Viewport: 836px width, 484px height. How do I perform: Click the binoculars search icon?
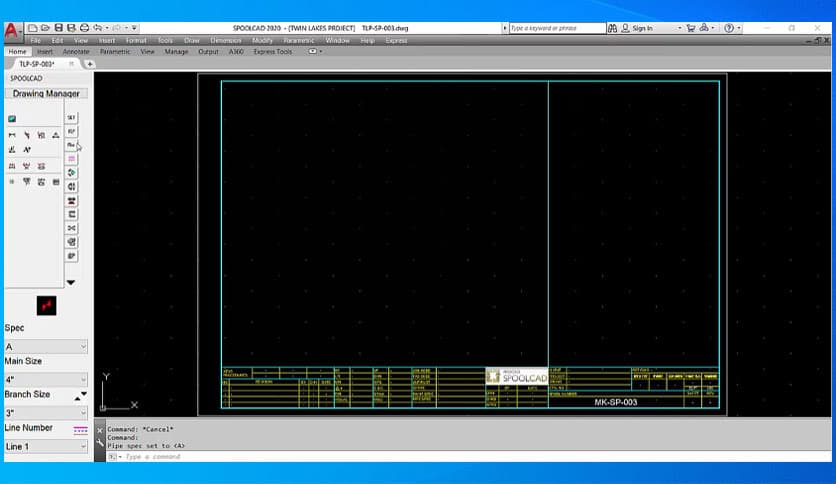point(613,28)
